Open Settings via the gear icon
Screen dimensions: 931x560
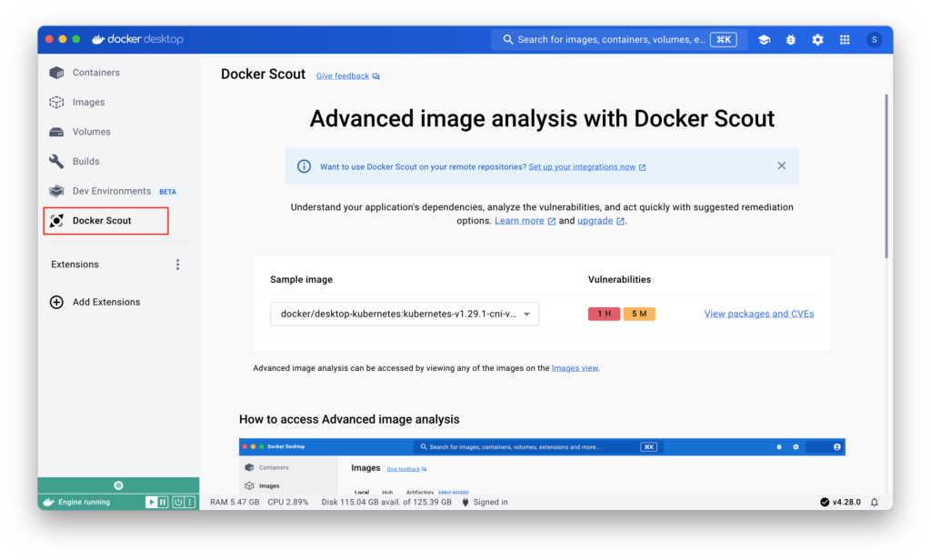point(817,40)
